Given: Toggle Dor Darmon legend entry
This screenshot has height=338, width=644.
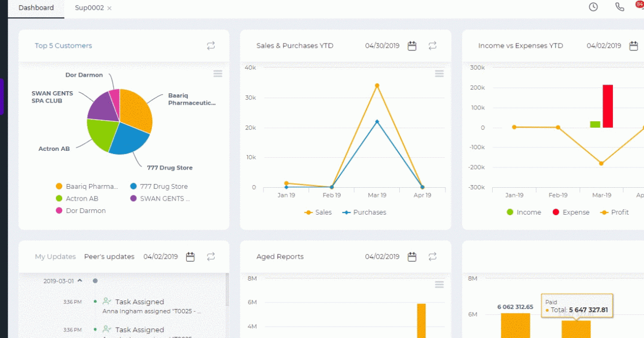Looking at the screenshot, I should [80, 211].
